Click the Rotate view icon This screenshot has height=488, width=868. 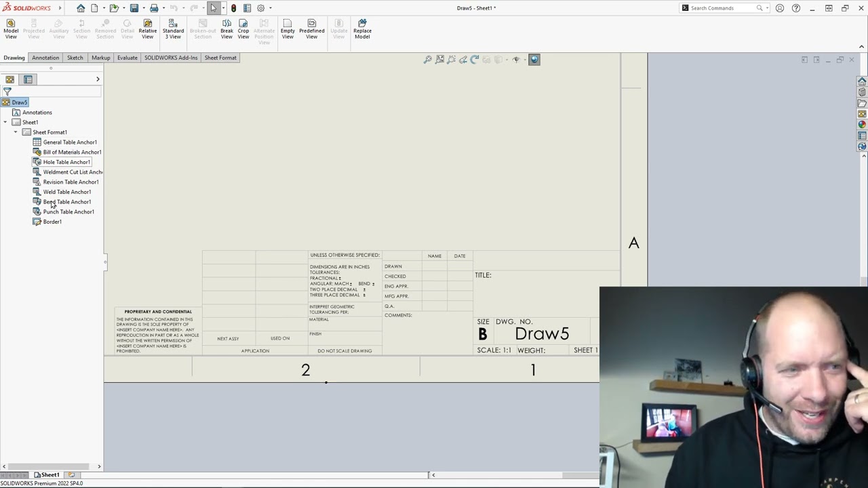(x=475, y=60)
